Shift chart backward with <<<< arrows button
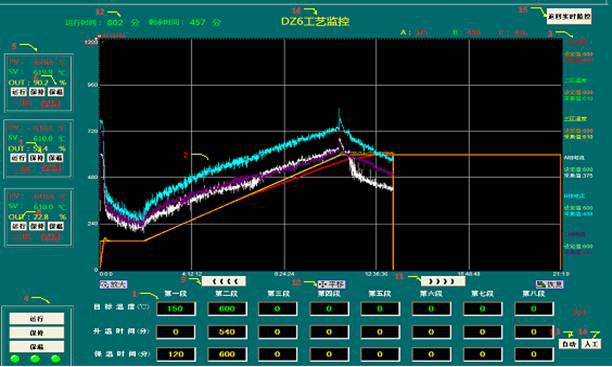612x367 pixels. click(224, 281)
